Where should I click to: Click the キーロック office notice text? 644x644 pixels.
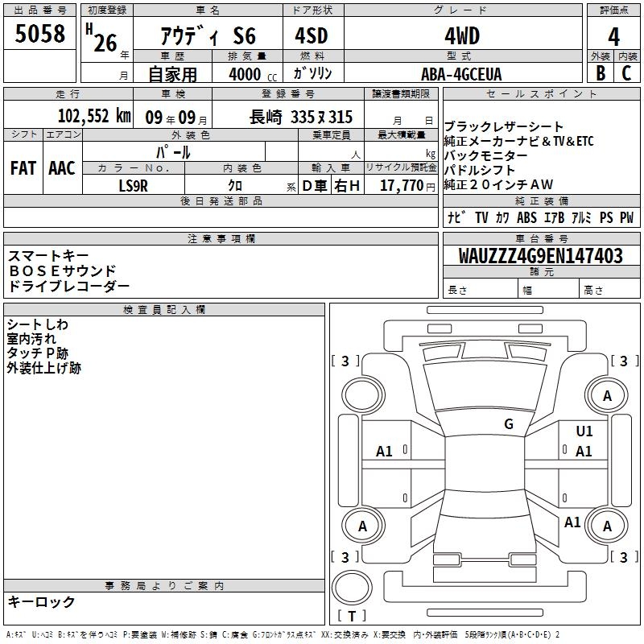pos(41,602)
